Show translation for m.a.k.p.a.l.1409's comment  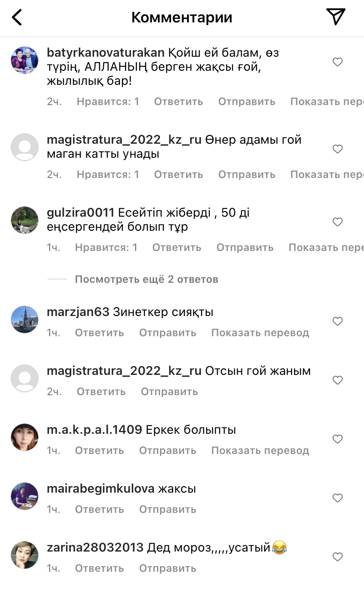point(260,451)
